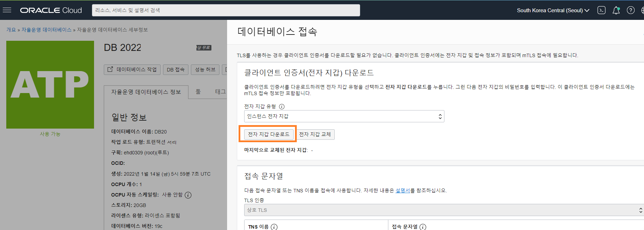The image size is (644, 230).
Task: Click the 접속 문자열 section heading
Action: tap(264, 176)
